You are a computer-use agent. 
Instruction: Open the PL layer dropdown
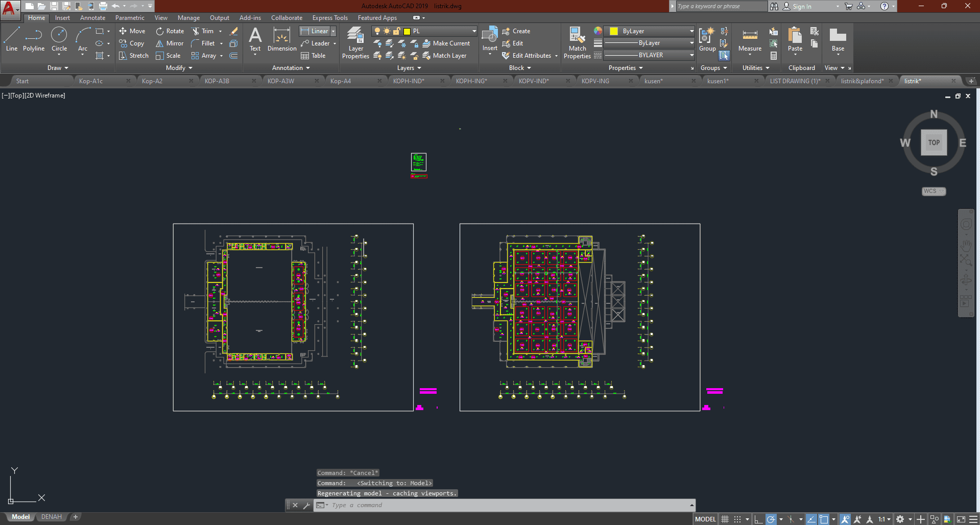click(x=474, y=31)
